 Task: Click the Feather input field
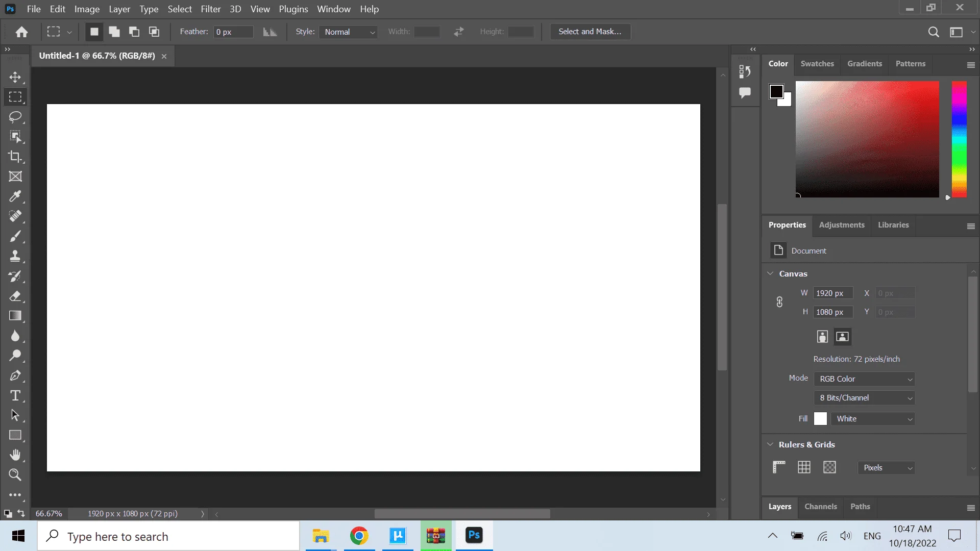(233, 32)
